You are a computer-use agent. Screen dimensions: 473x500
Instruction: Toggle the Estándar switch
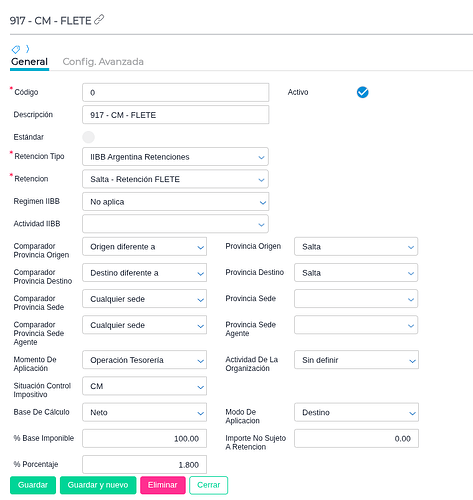point(89,137)
